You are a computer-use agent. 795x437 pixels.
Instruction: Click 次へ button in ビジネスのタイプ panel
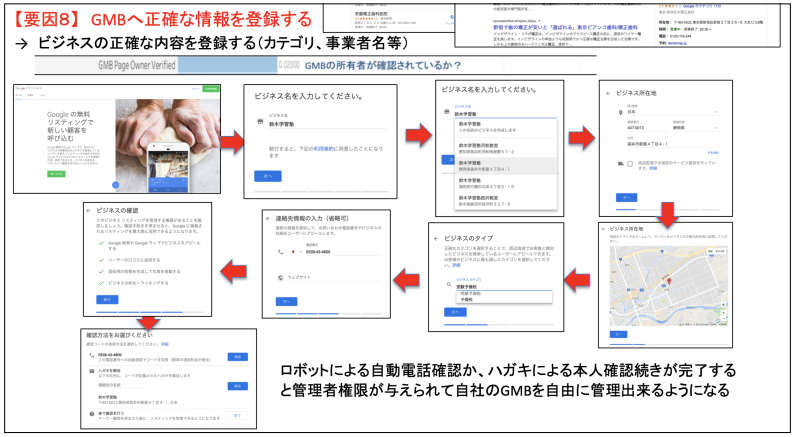[455, 312]
